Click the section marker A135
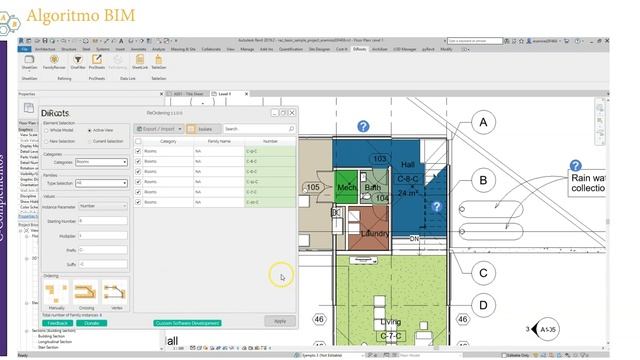 point(547,329)
